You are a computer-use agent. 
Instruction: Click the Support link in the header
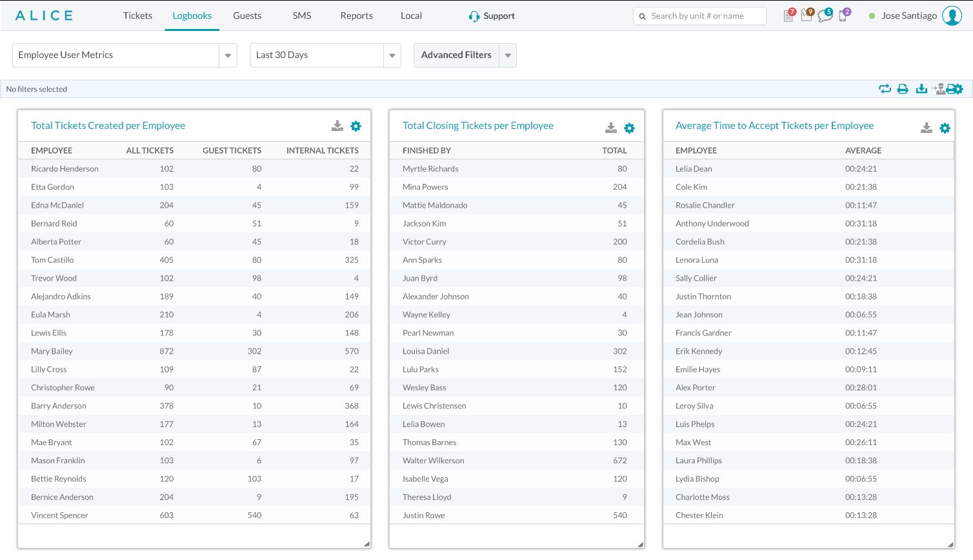coord(492,16)
